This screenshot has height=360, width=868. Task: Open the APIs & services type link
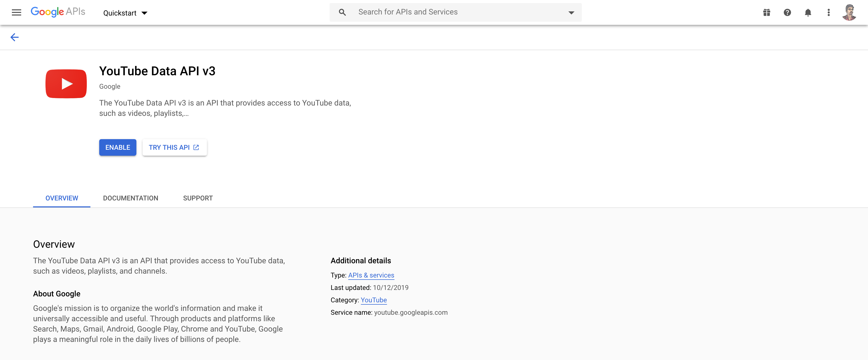click(x=371, y=275)
